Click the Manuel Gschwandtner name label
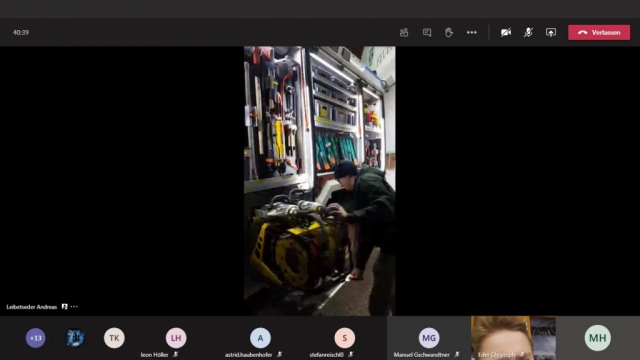Screen dimensions: 640x360 (x=422, y=355)
